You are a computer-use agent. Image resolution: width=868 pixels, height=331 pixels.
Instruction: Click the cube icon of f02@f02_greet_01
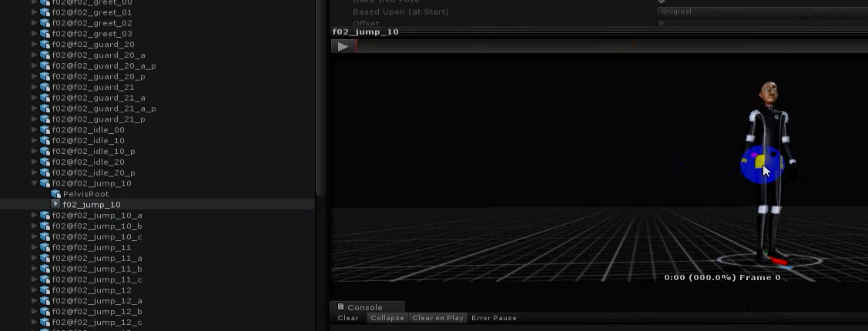[x=45, y=12]
